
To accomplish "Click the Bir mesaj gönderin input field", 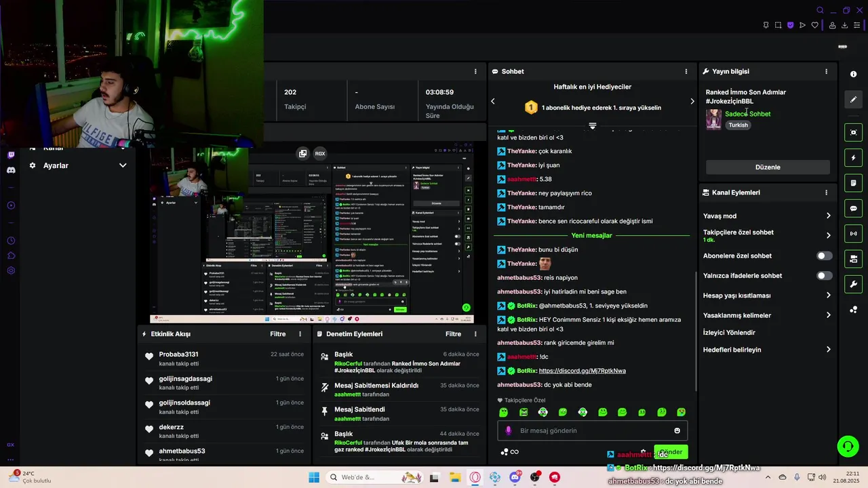I will (592, 430).
